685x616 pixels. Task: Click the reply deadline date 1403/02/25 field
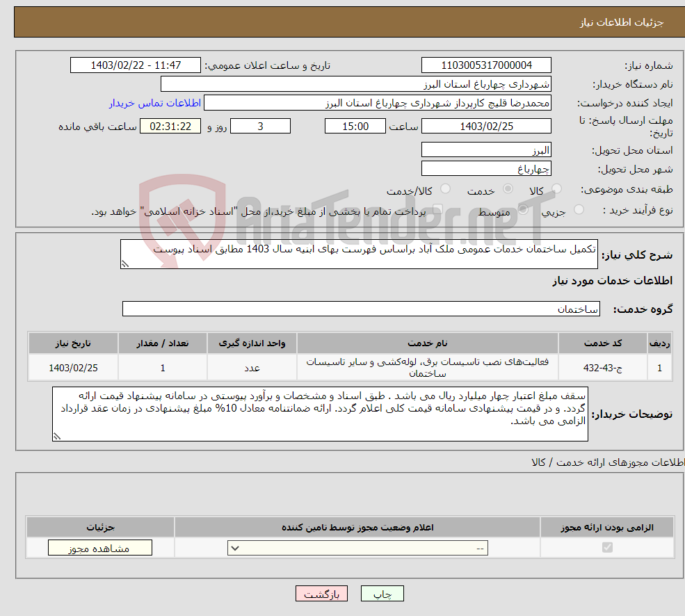[x=486, y=127]
